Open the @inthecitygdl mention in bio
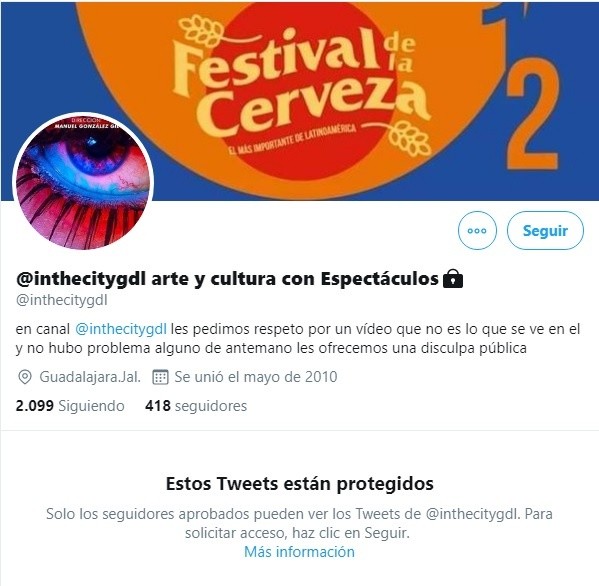Screen dimensions: 599x586 pos(121,329)
